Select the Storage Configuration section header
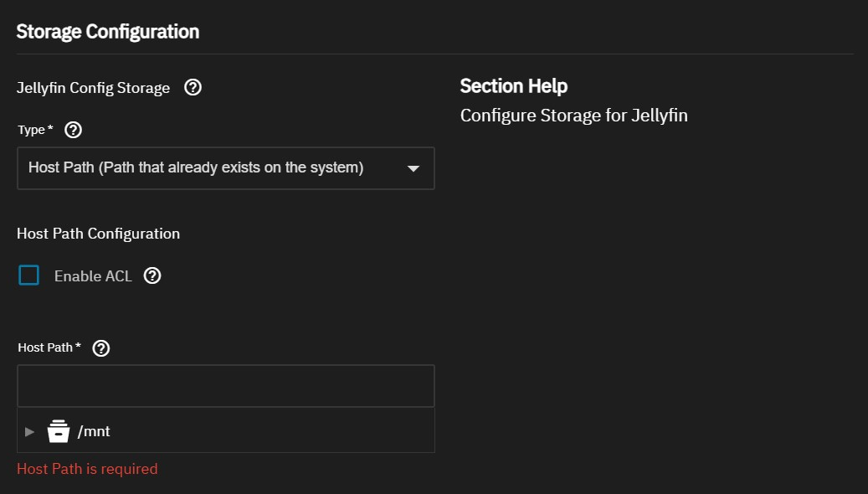The image size is (868, 494). pos(107,31)
